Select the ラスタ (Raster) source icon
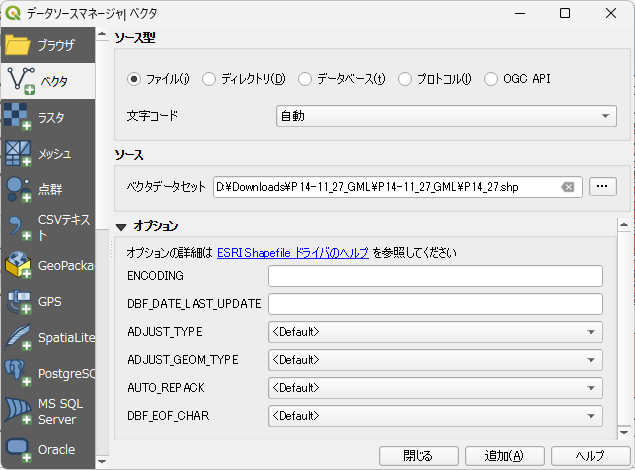The width and height of the screenshot is (635, 470). tap(18, 117)
